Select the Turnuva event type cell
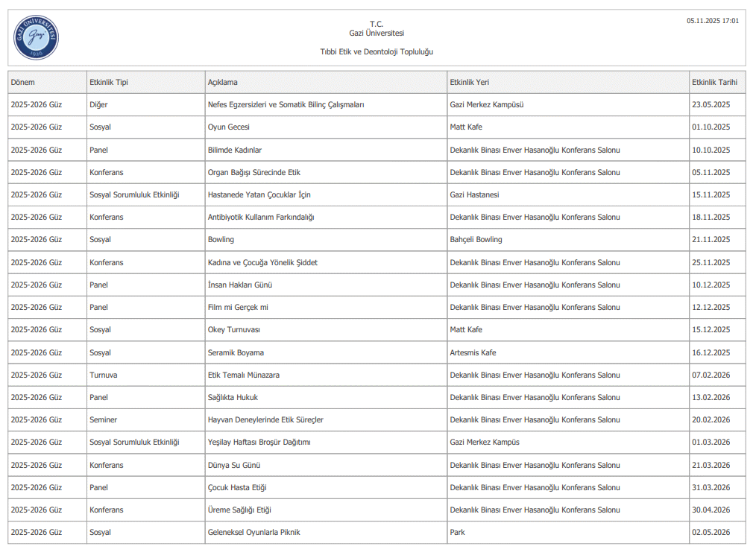Screen dimensions: 756x558 [104, 375]
